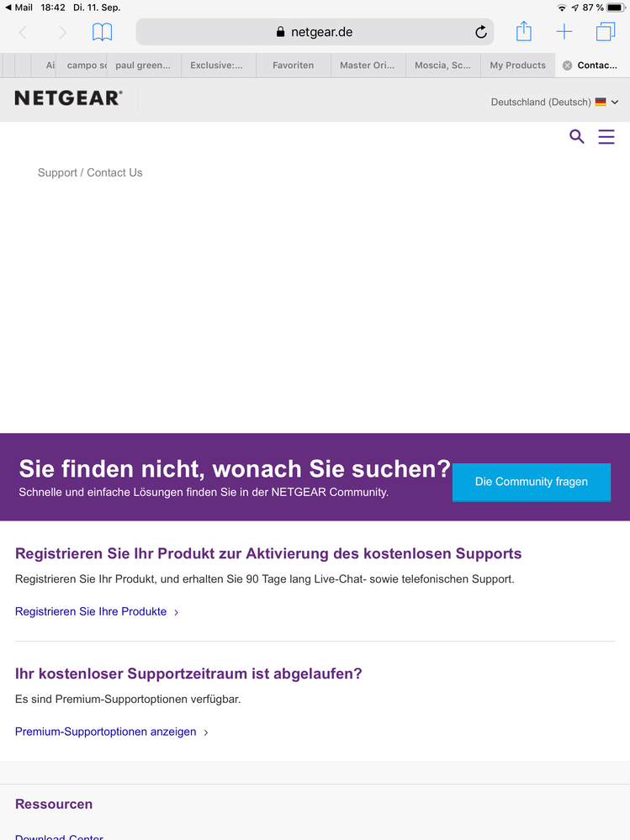Open the hamburger menu icon

606,136
